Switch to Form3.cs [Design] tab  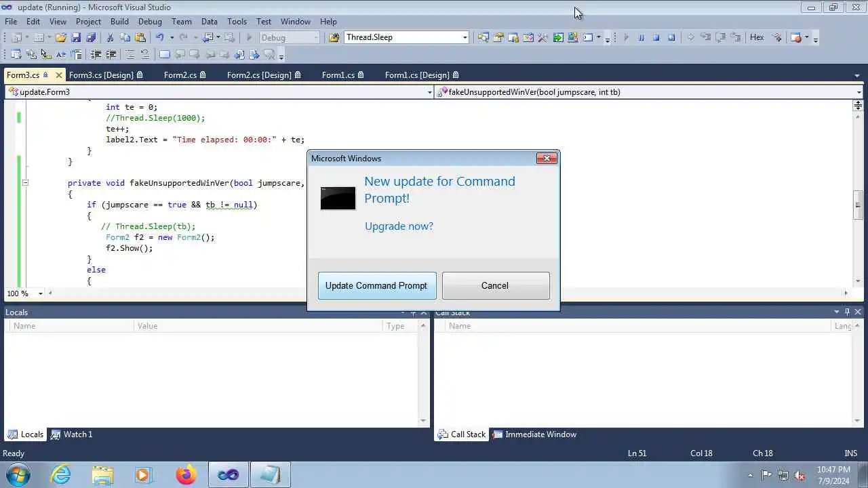tap(106, 75)
